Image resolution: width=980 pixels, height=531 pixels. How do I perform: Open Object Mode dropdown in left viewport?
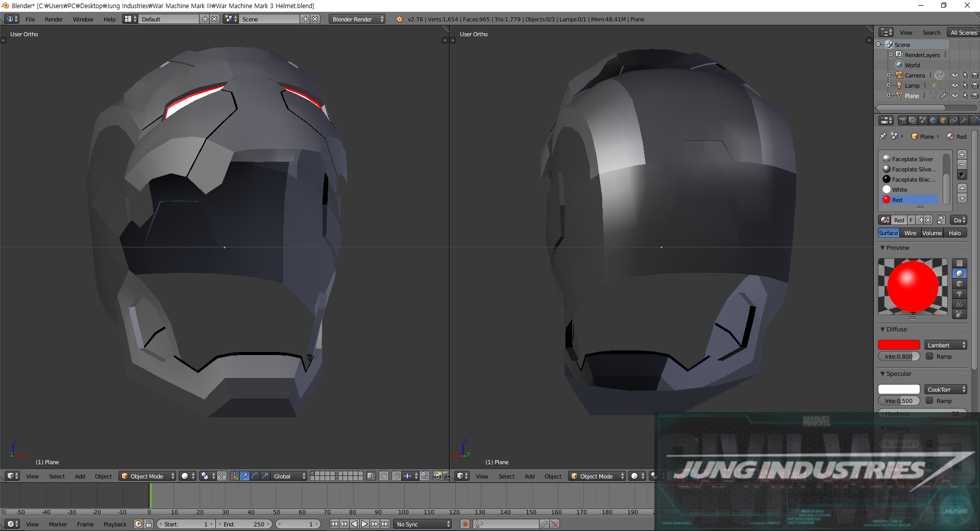[x=147, y=476]
